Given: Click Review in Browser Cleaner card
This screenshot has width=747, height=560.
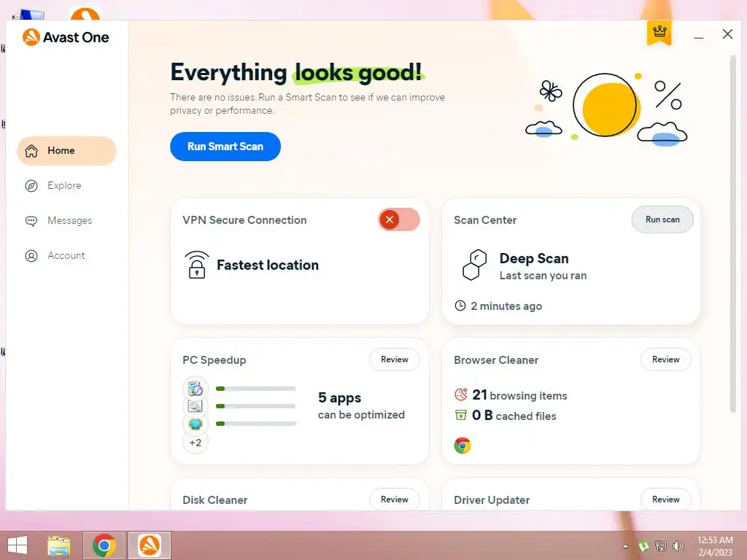Looking at the screenshot, I should point(666,359).
